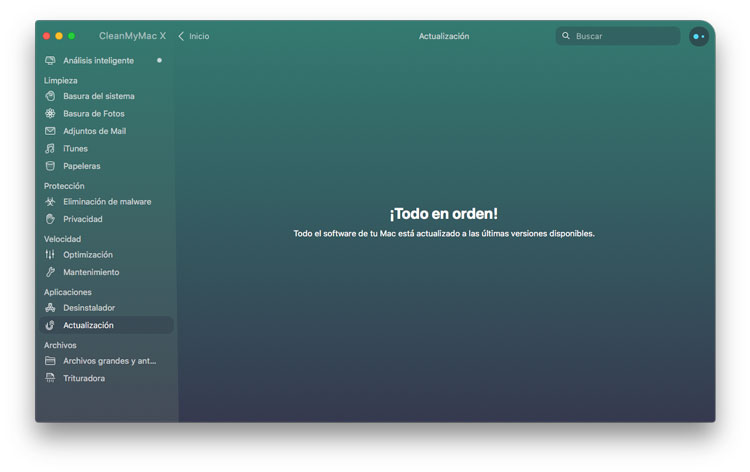Screen dimensions: 750x472
Task: Minimize the window with the yellow button
Action: pos(59,36)
